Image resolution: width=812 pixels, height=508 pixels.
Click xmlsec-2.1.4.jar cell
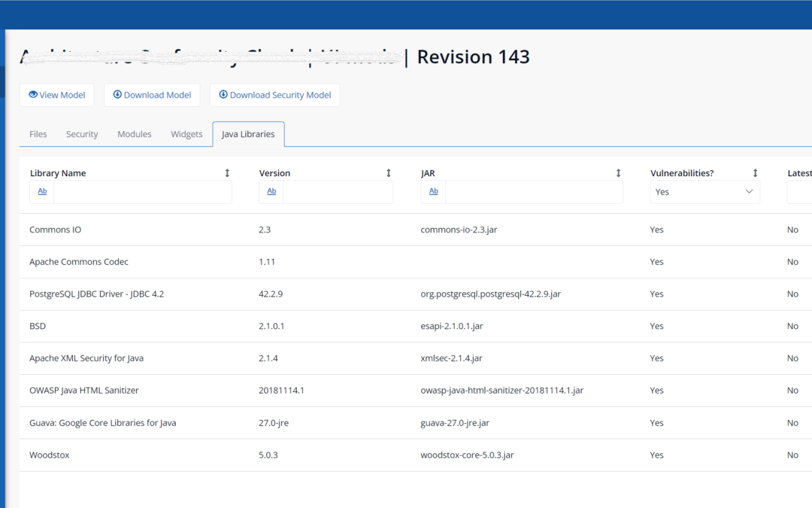coord(451,358)
